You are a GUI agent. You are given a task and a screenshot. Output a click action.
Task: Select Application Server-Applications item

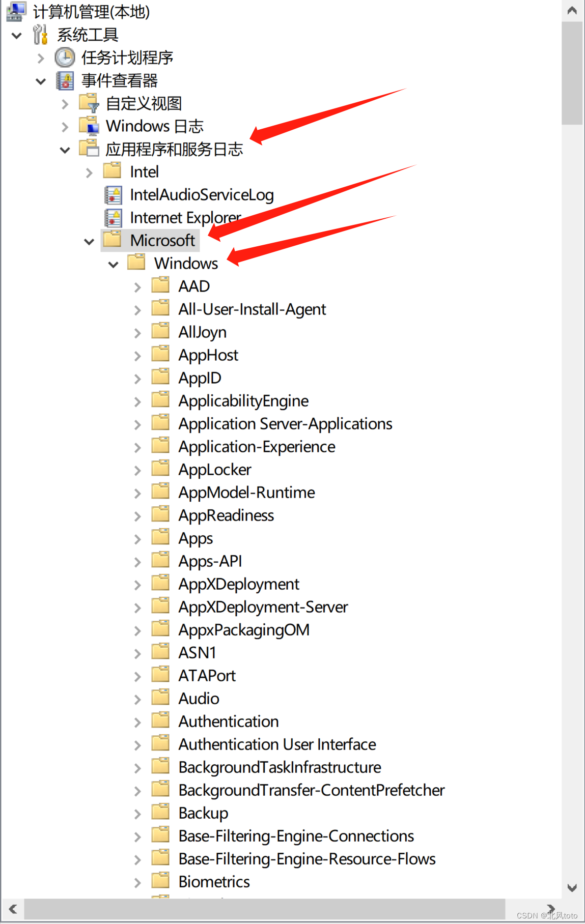coord(285,424)
